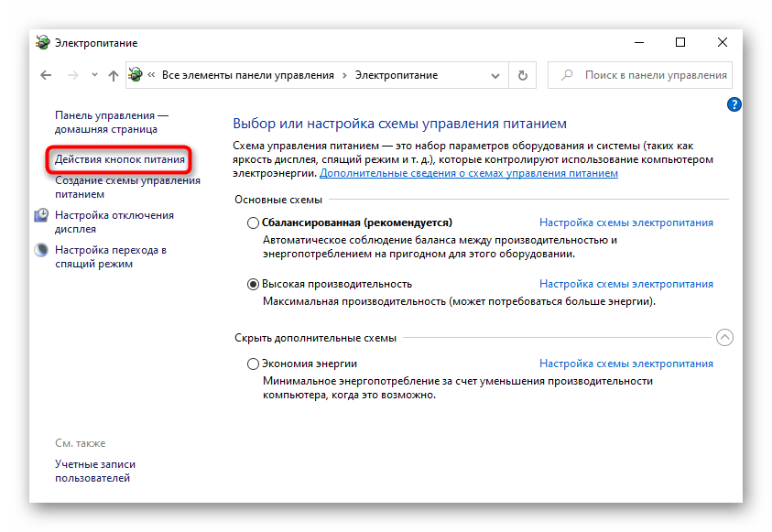Click the power options icon in address bar

(136, 75)
